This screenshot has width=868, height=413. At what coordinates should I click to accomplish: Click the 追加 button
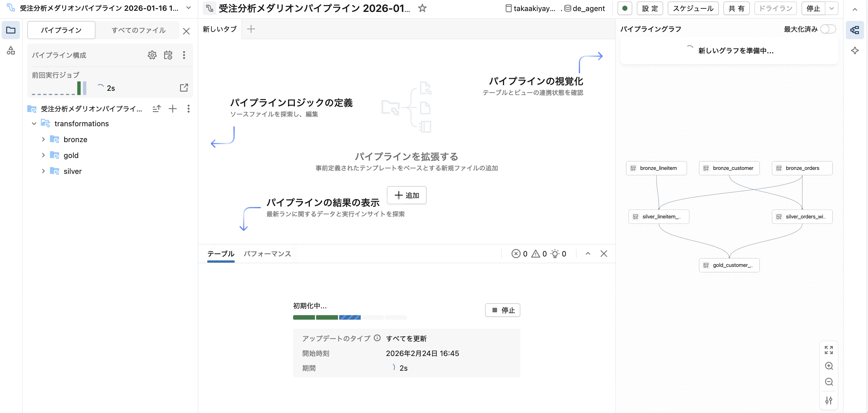(x=407, y=195)
